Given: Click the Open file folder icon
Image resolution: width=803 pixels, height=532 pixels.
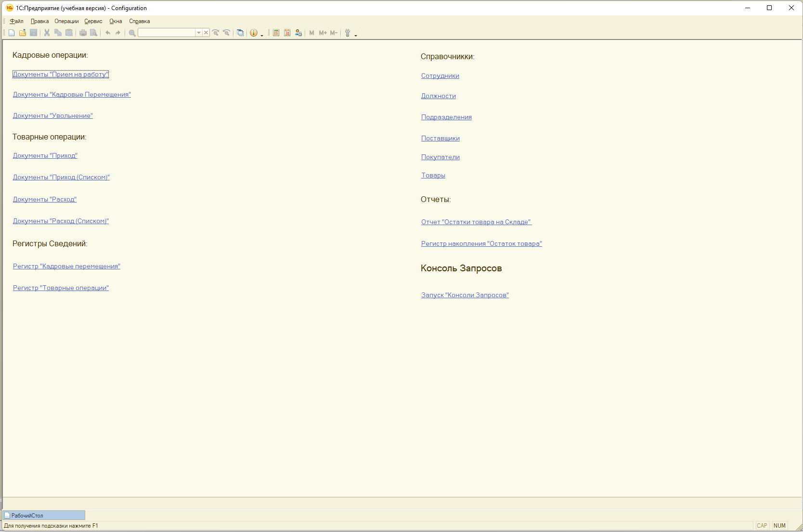Looking at the screenshot, I should coord(23,33).
